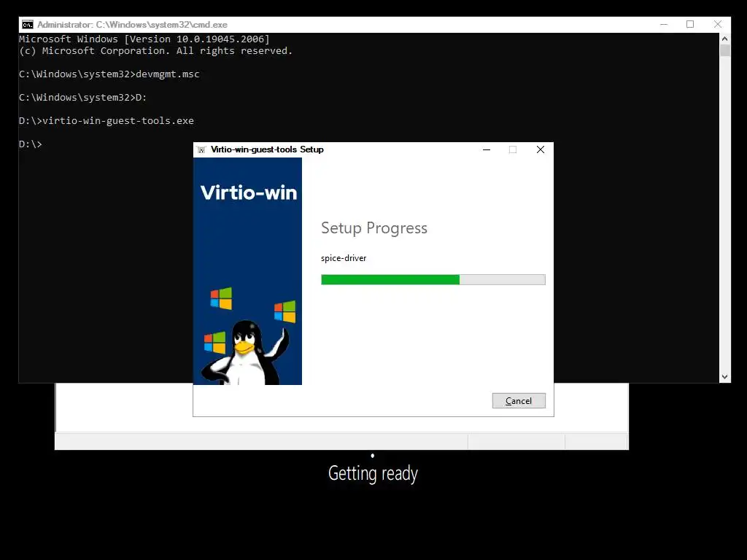The height and width of the screenshot is (560, 747).
Task: Click the cmd window scrollbar up arrow
Action: [x=724, y=39]
